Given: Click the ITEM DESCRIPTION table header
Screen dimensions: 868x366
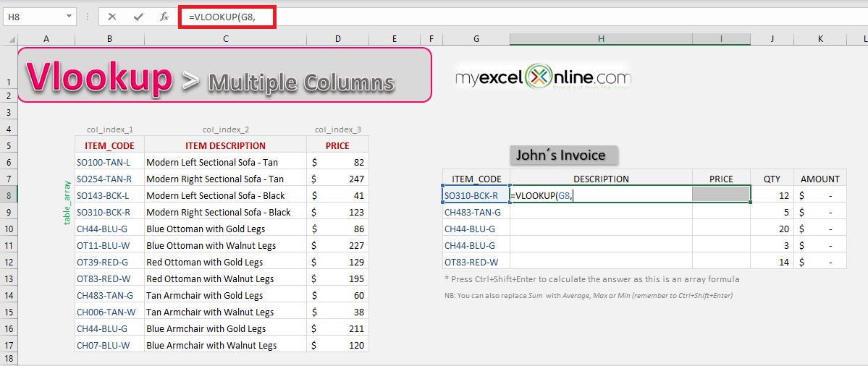Looking at the screenshot, I should pos(225,145).
